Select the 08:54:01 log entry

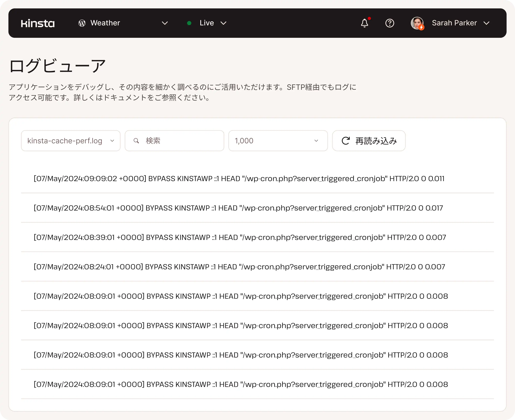click(238, 208)
